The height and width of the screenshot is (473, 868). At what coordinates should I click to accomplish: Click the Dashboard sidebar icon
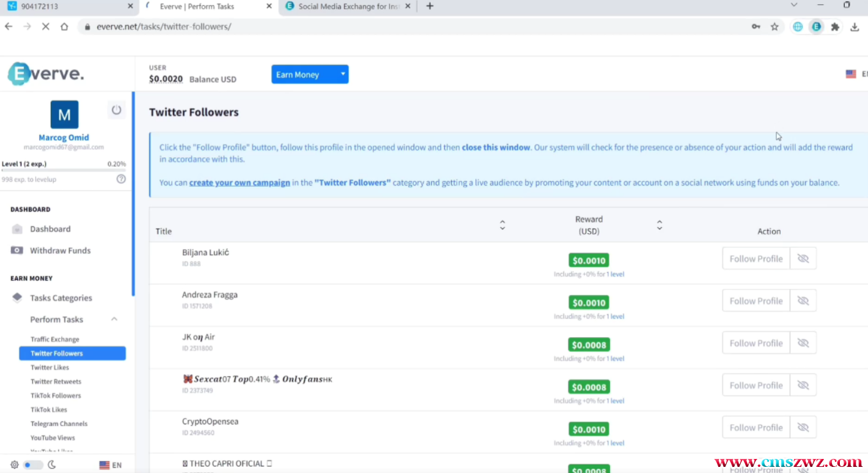(x=17, y=229)
